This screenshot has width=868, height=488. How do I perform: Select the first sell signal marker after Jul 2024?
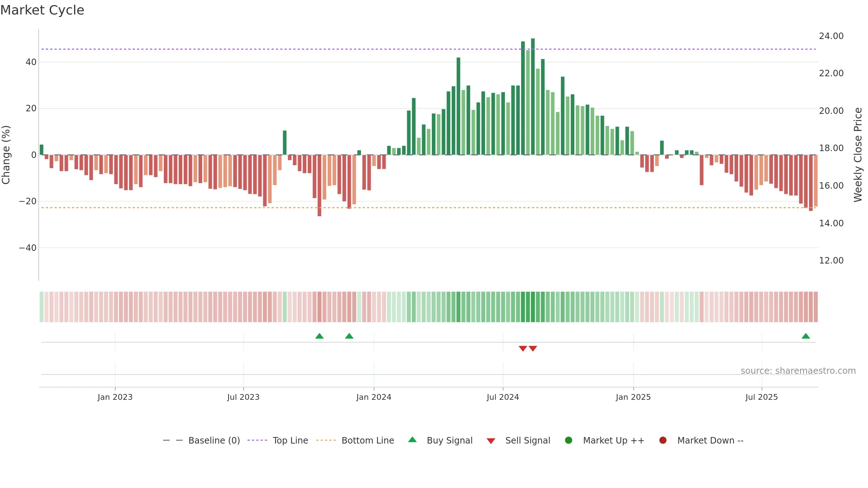coord(523,348)
